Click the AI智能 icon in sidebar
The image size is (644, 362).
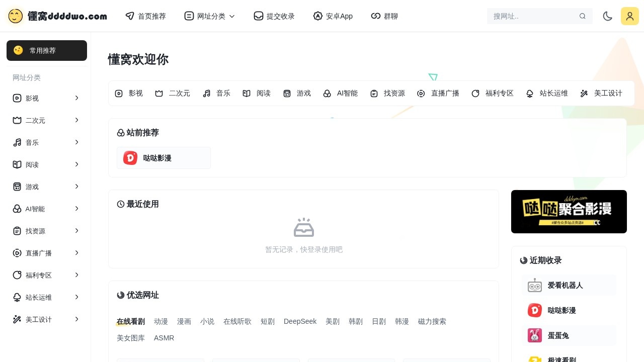(17, 209)
